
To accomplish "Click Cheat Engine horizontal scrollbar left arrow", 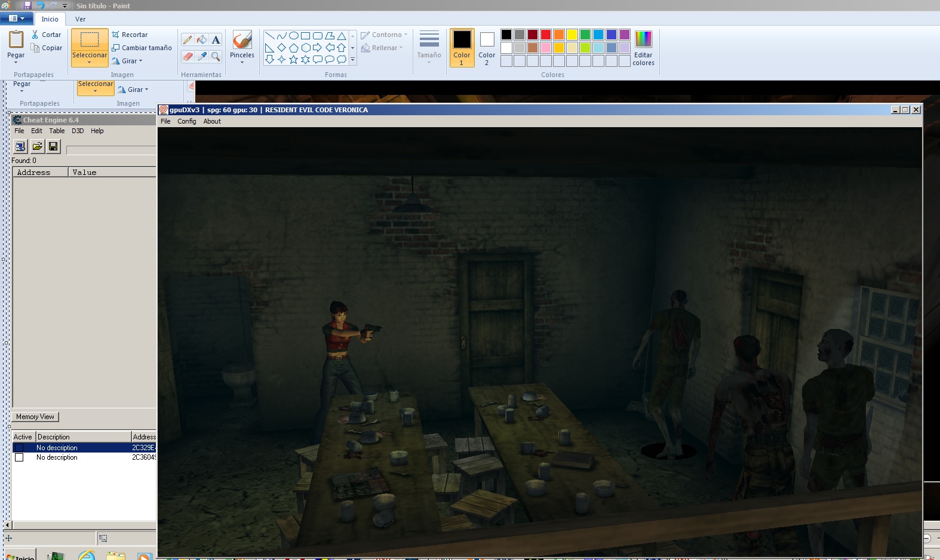I will [x=8, y=525].
